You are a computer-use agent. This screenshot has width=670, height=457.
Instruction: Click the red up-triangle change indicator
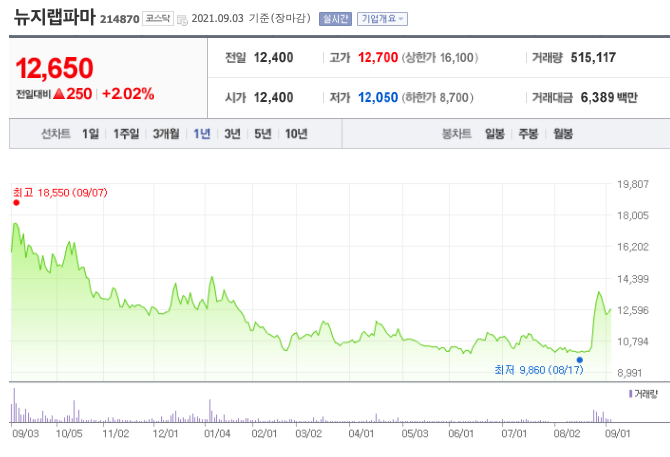pos(59,94)
